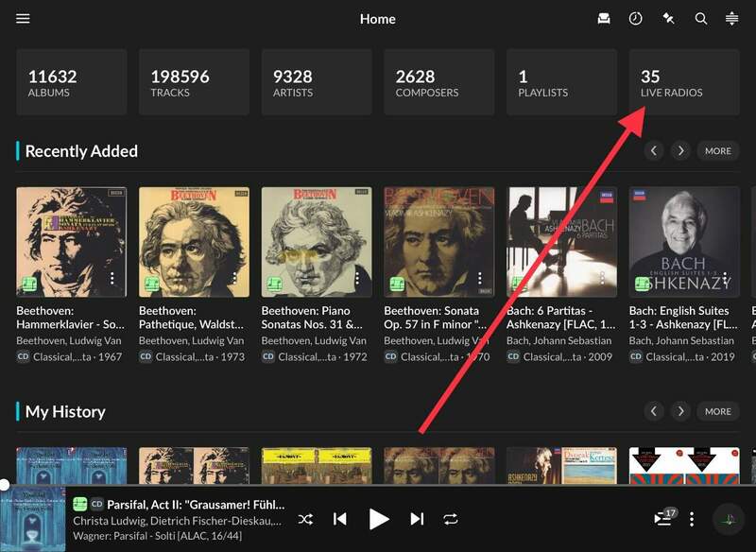Image resolution: width=756 pixels, height=552 pixels.
Task: Click green badge on Hammerklavier cover
Action: pyautogui.click(x=29, y=284)
